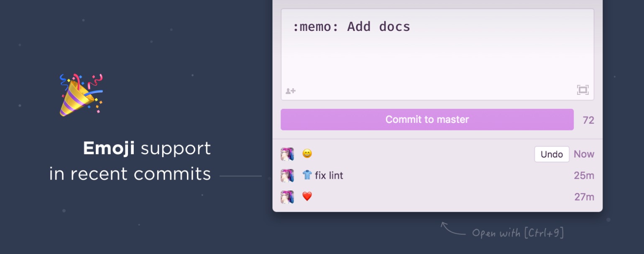This screenshot has height=254, width=644.
Task: Undo the most recent commit
Action: pos(552,154)
